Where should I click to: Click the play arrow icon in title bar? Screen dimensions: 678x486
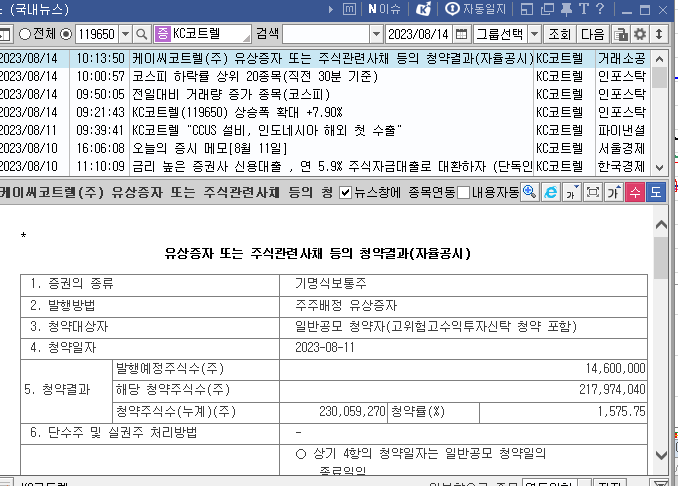point(331,9)
